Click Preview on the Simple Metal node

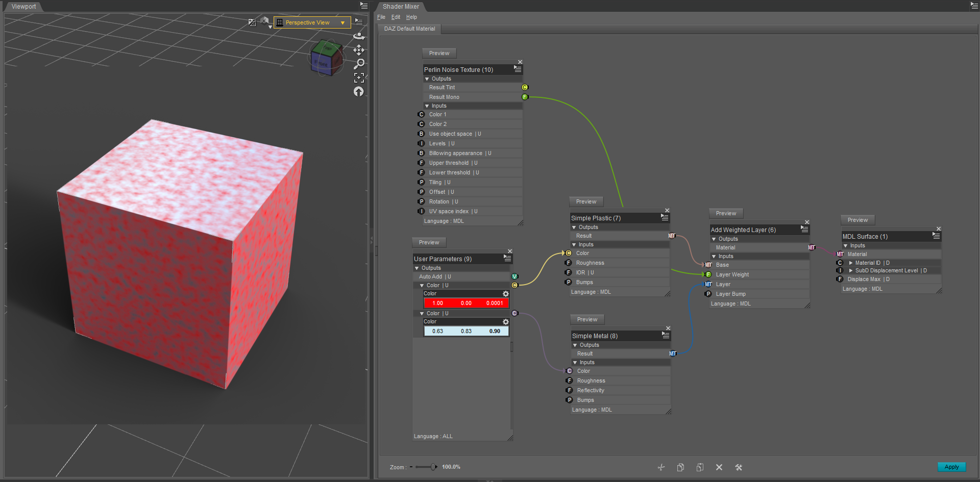point(587,319)
